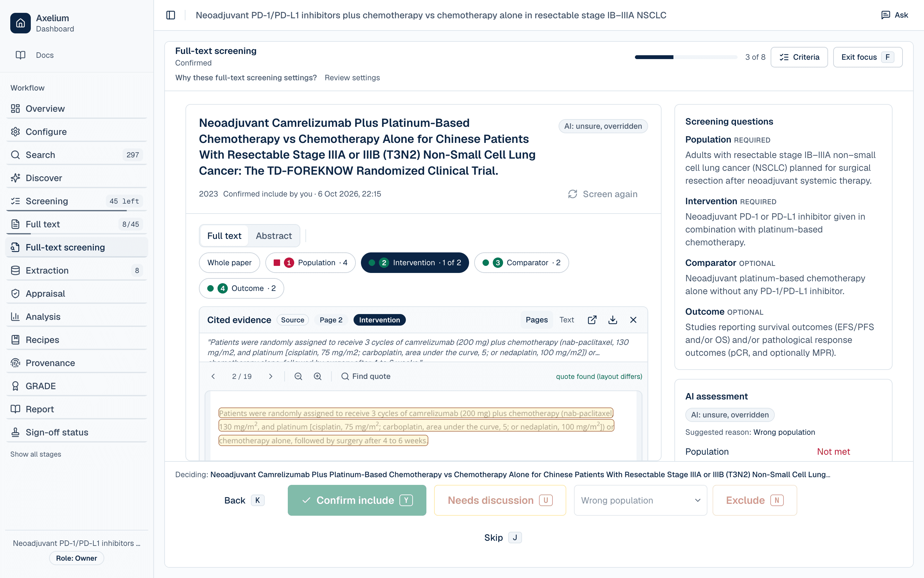Click the screening progress bar
Image resolution: width=924 pixels, height=578 pixels.
click(x=686, y=57)
